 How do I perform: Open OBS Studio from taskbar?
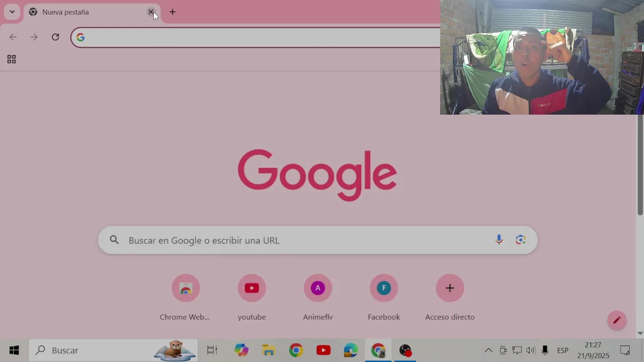(x=406, y=350)
